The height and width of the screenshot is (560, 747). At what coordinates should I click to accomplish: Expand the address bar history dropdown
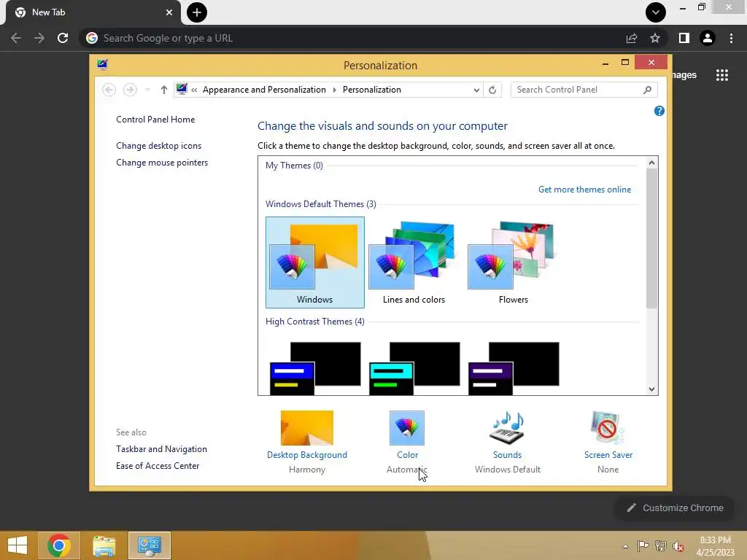[476, 90]
